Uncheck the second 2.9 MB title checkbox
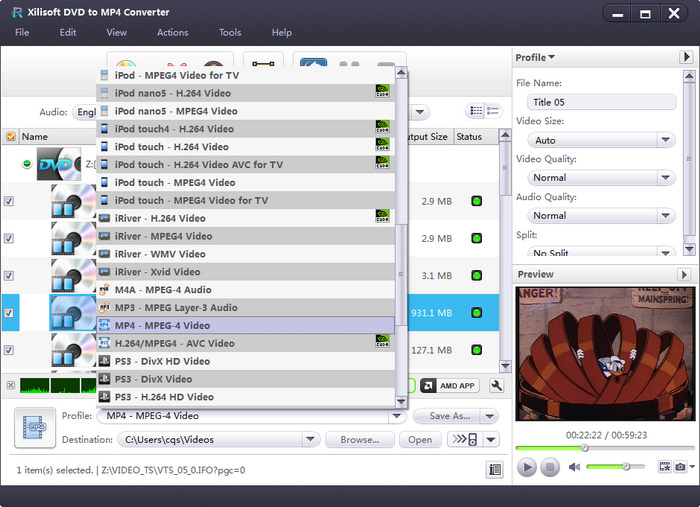 point(9,238)
